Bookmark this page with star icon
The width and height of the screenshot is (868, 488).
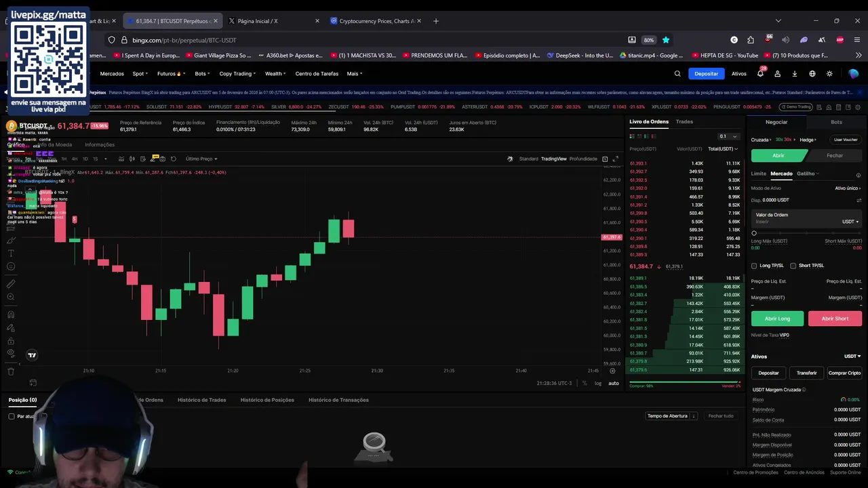click(666, 40)
